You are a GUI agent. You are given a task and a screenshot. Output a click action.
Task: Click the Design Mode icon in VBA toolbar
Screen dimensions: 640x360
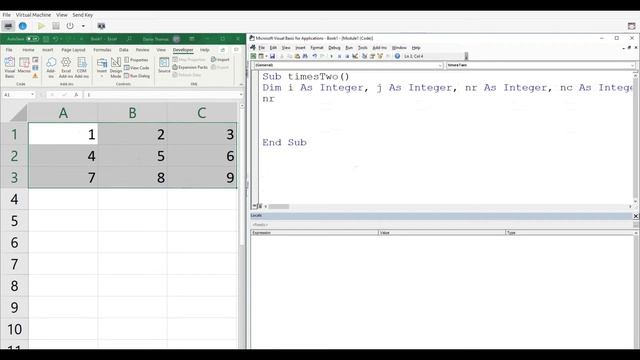tap(355, 56)
